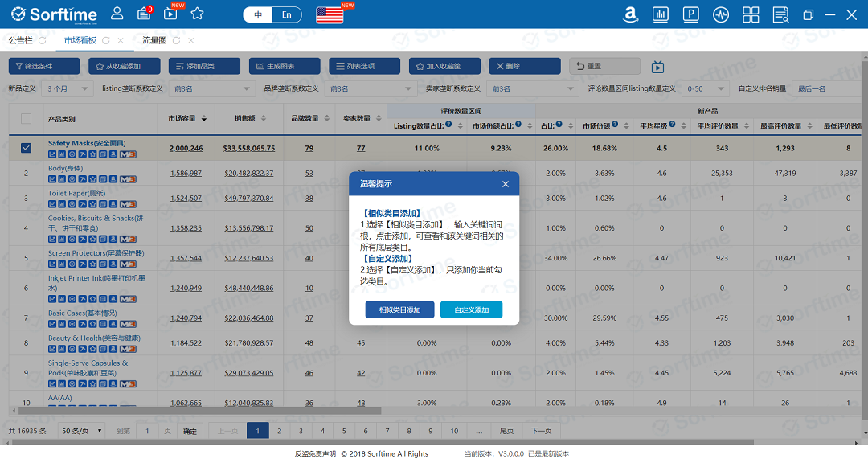Open the 50条/页 page size dropdown
Screen dimensions: 868x463
click(x=81, y=431)
